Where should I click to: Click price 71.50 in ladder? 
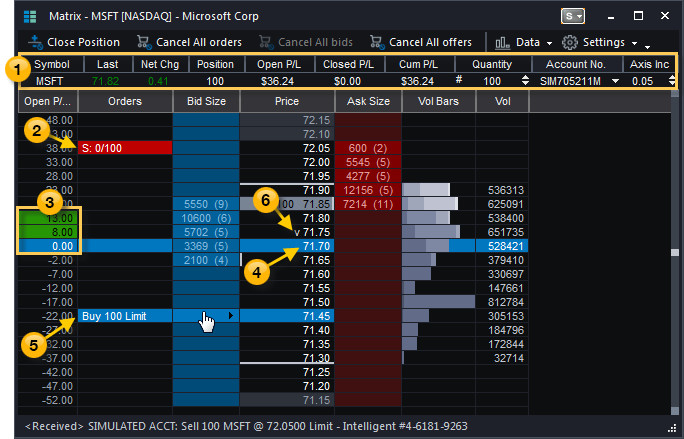pyautogui.click(x=317, y=302)
